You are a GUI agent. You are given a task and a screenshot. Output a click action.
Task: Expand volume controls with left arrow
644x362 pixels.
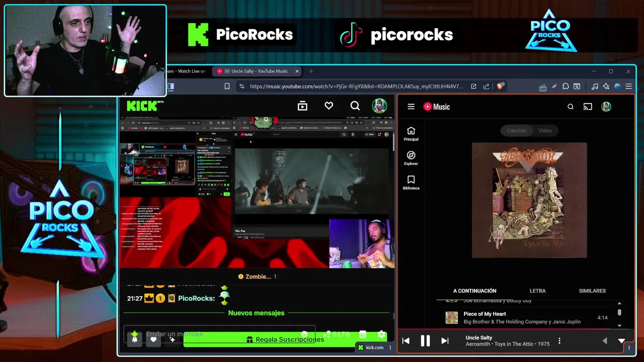(605, 341)
